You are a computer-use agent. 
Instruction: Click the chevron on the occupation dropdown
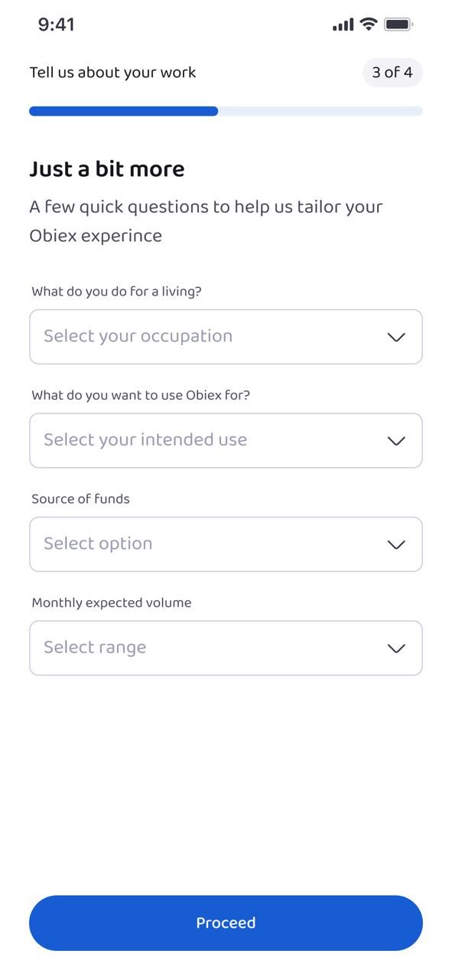[x=395, y=337]
